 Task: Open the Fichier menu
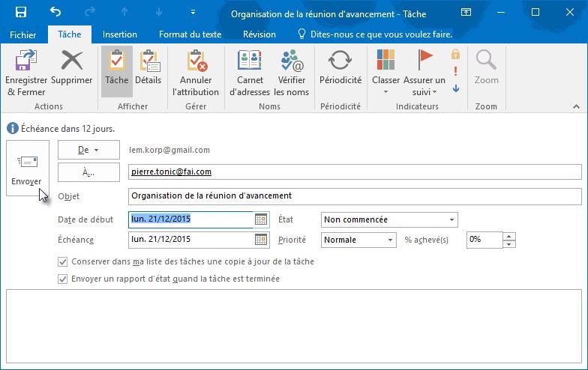pyautogui.click(x=23, y=34)
